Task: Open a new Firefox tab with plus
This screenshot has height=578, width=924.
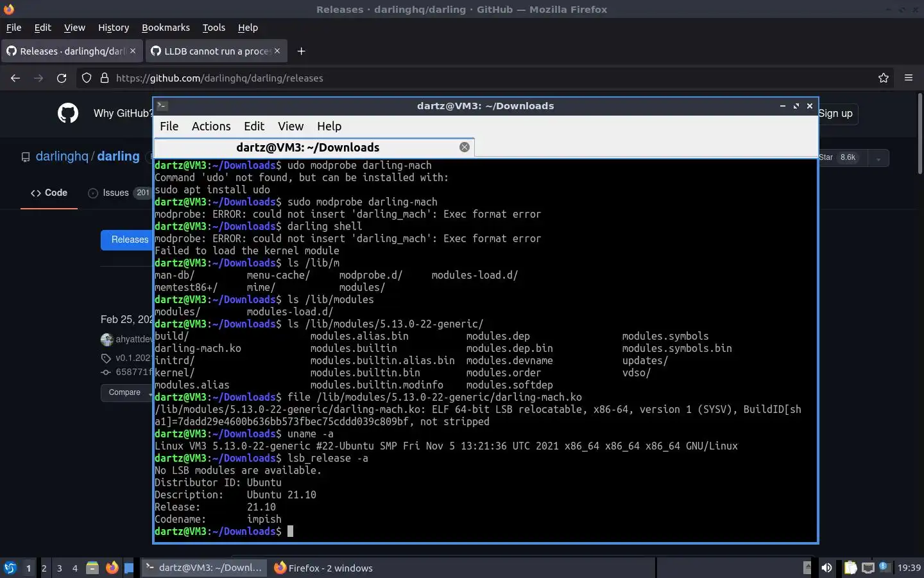Action: tap(301, 51)
